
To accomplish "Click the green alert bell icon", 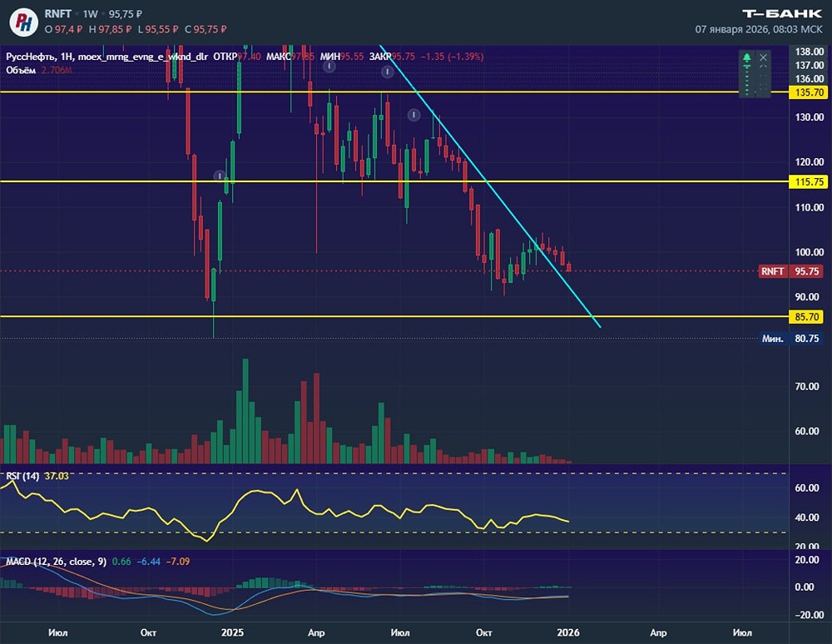I will pos(747,57).
